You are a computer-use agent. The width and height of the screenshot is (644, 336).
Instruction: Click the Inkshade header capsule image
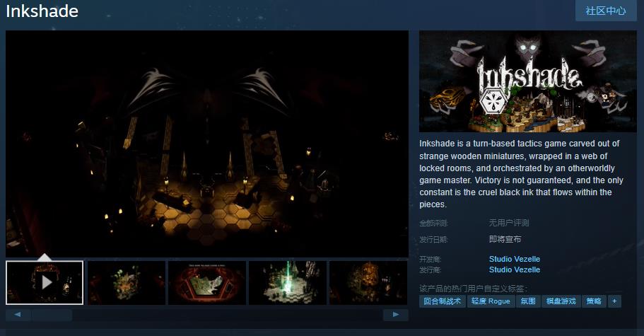coord(528,81)
